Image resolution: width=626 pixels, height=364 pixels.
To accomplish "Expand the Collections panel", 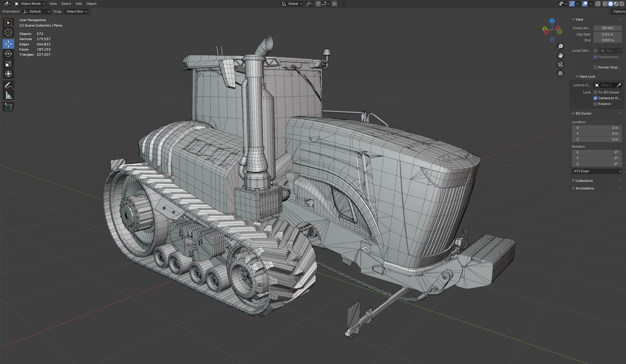I will click(x=584, y=181).
